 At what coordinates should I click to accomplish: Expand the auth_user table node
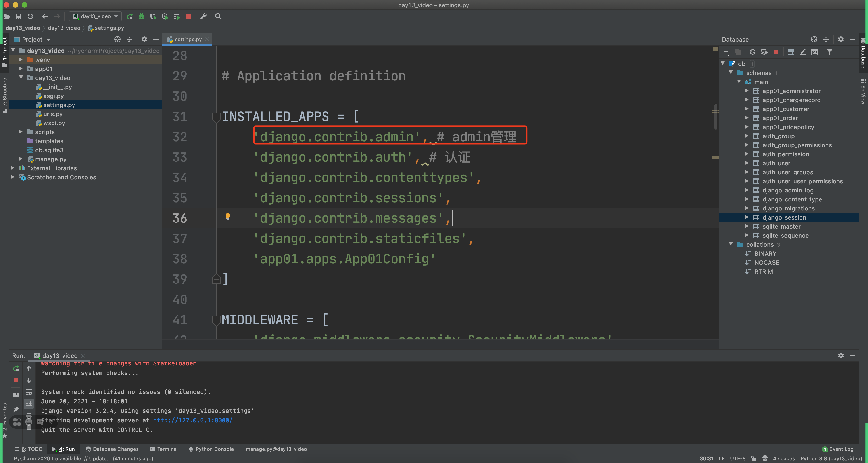tap(747, 163)
